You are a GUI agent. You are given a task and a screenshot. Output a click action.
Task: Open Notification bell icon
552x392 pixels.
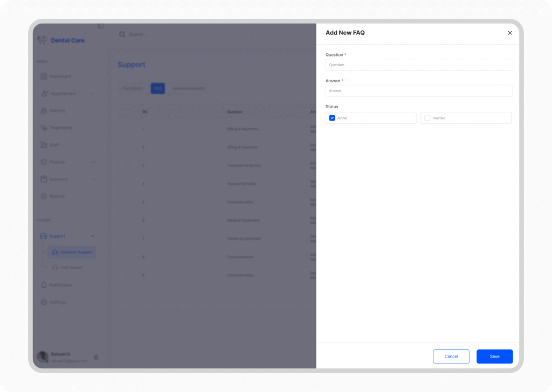pyautogui.click(x=44, y=285)
